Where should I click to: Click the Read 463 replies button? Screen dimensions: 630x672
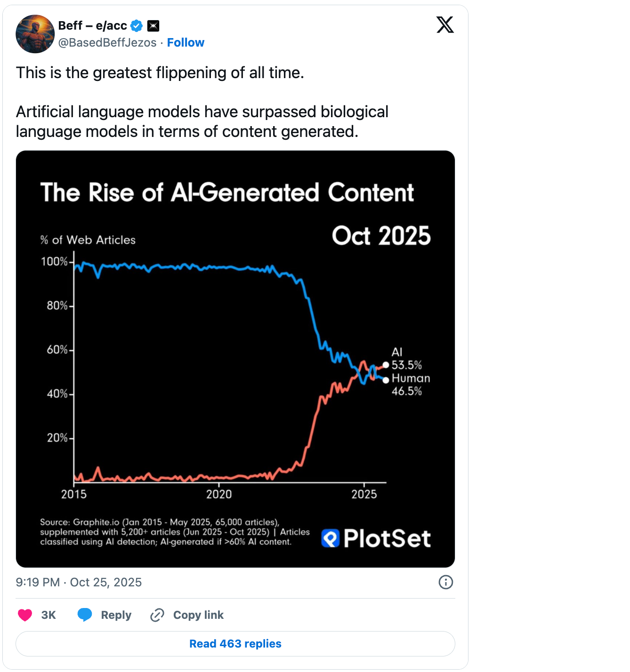tap(235, 644)
